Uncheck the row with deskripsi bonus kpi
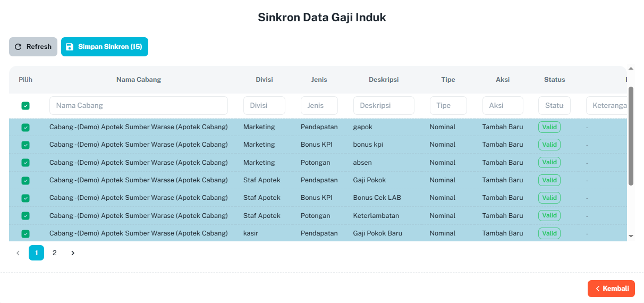The image size is (644, 303). point(26,145)
